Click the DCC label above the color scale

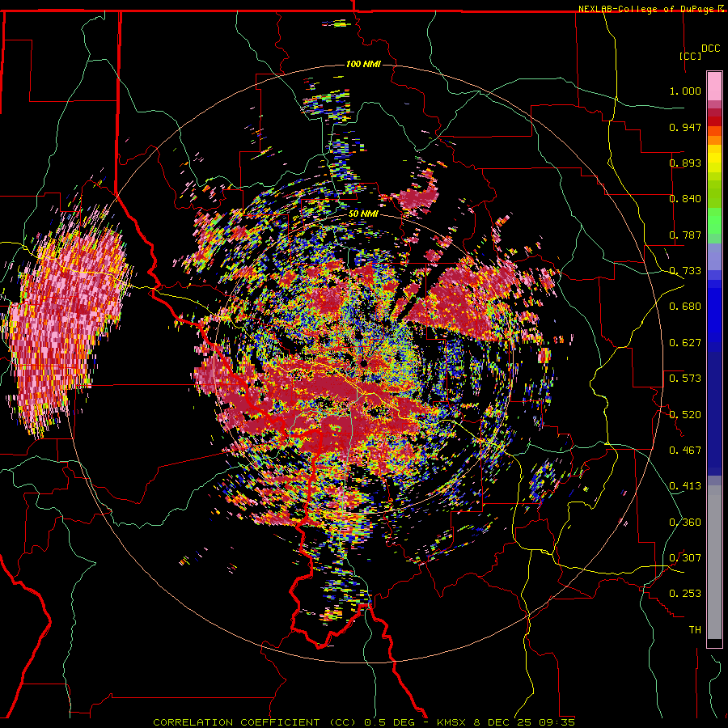[710, 49]
